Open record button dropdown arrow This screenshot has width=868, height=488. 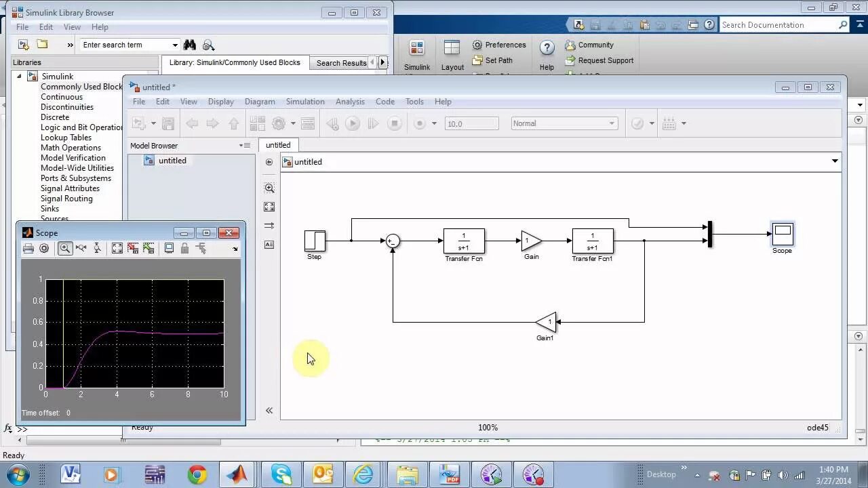coord(434,123)
